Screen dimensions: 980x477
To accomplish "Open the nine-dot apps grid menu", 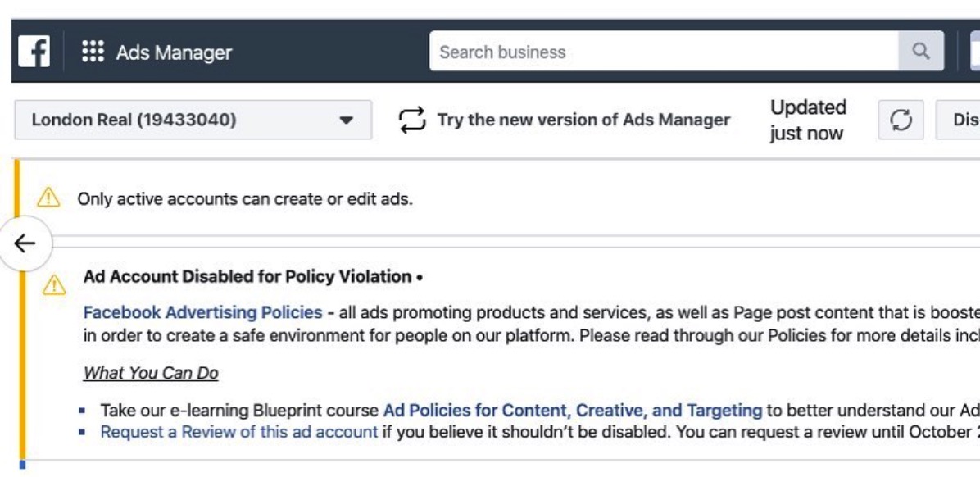I will point(93,52).
